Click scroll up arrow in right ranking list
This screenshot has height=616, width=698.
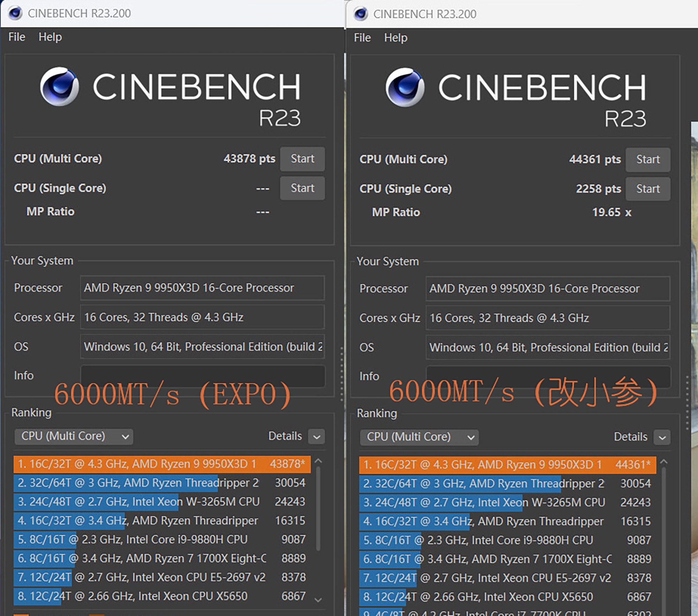click(x=663, y=462)
